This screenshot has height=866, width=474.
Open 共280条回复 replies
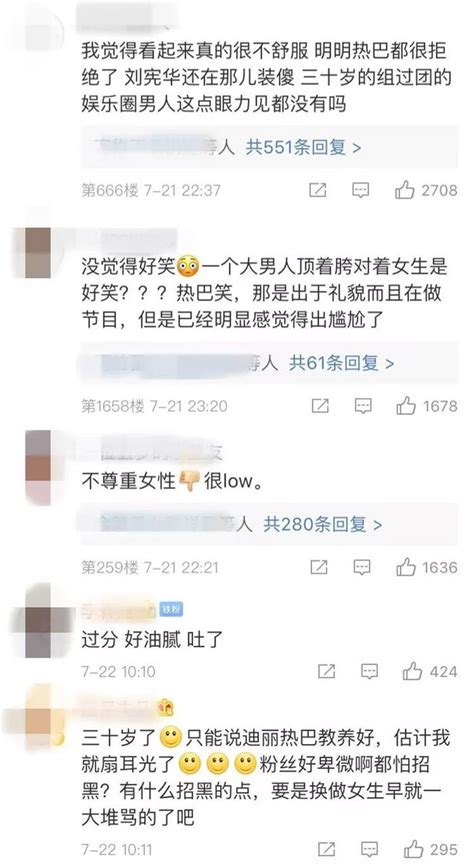[x=323, y=524]
